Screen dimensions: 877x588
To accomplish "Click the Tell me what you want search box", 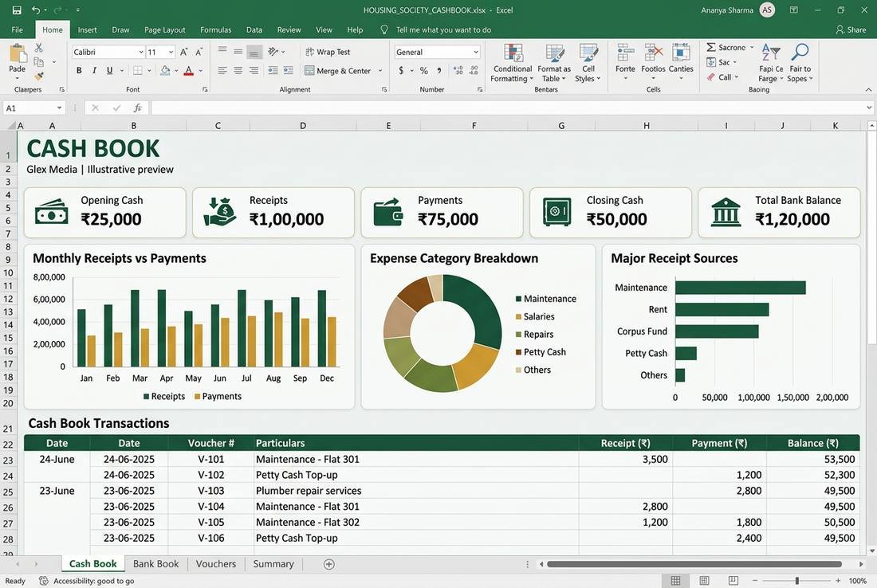I will pyautogui.click(x=443, y=29).
